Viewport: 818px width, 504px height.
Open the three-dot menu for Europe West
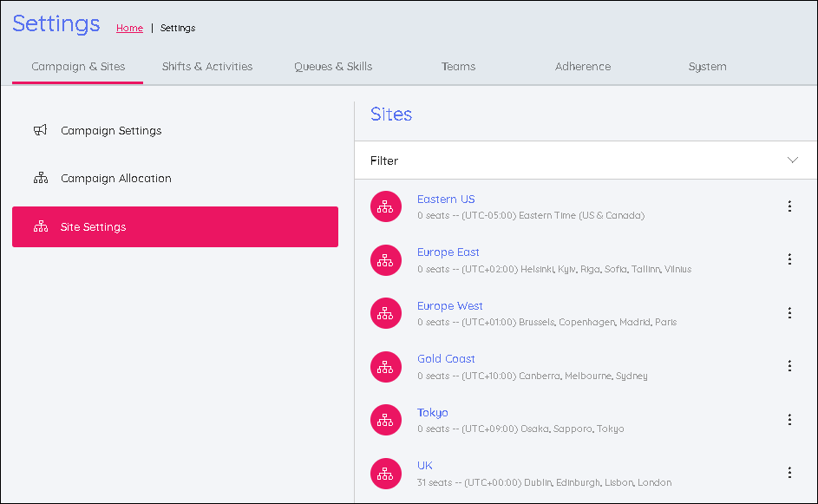coord(789,313)
